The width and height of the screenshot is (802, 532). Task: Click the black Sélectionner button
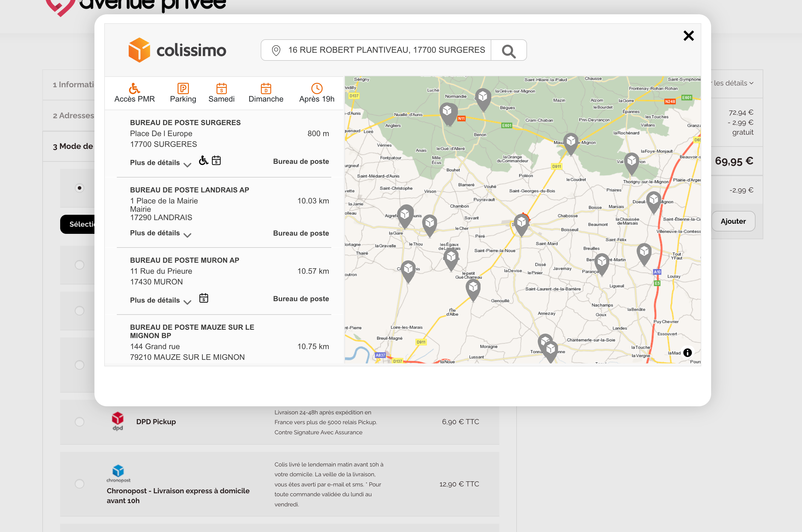point(77,224)
